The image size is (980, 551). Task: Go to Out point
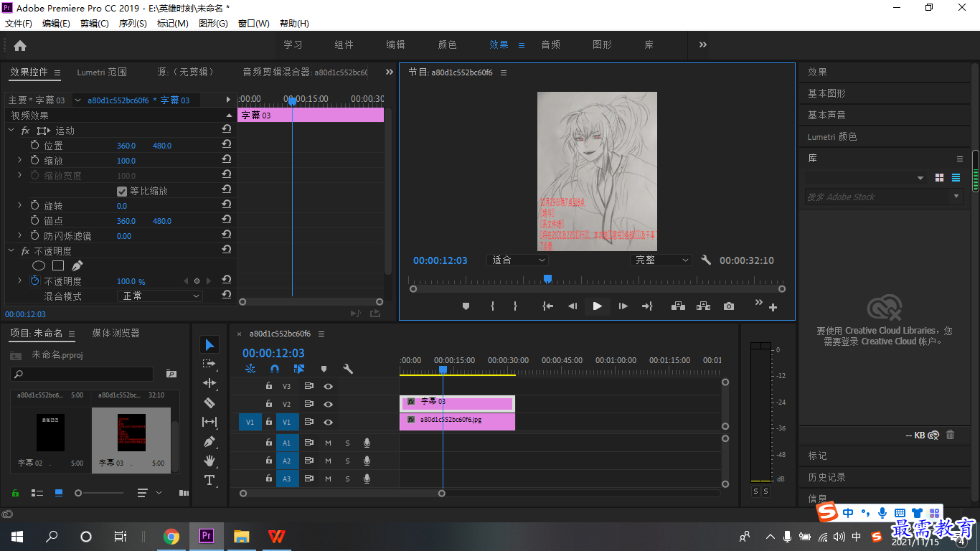point(647,306)
